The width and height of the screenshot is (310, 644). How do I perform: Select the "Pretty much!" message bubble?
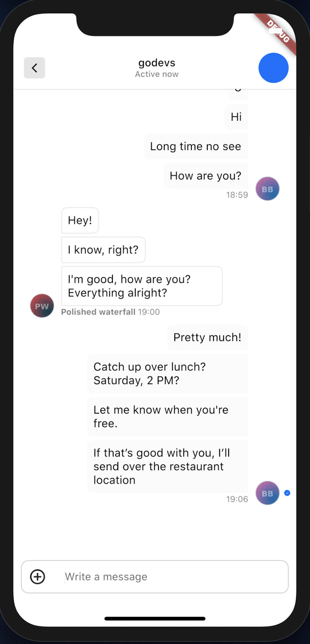tap(207, 337)
